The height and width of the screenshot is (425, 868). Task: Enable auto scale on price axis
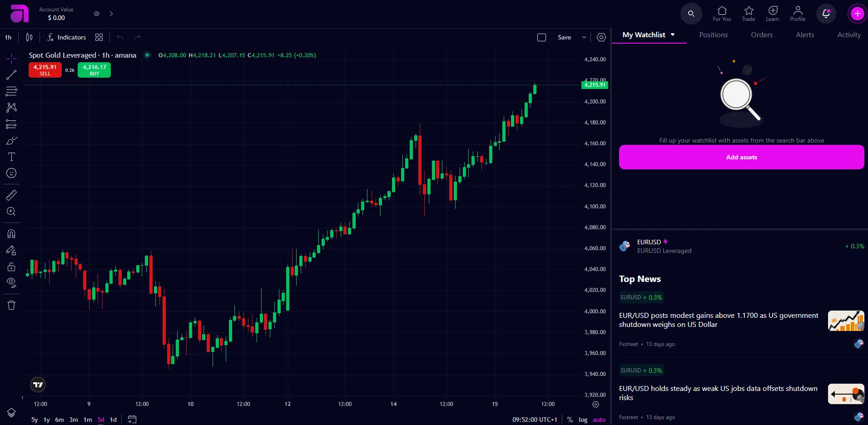point(599,420)
